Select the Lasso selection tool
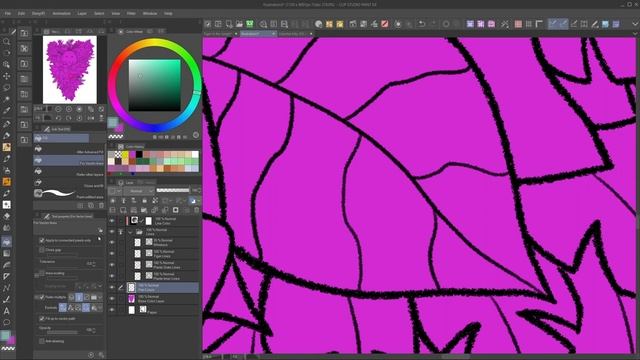The width and height of the screenshot is (640, 360). (x=7, y=87)
